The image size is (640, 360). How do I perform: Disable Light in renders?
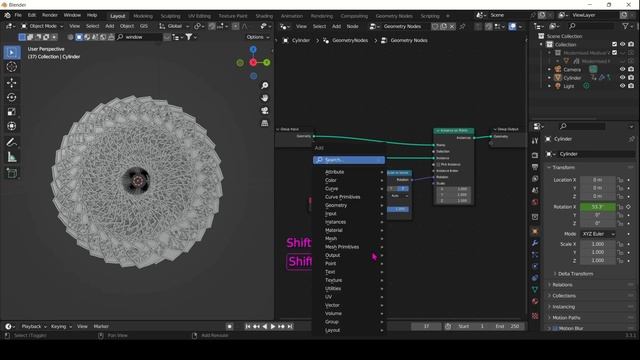coord(631,86)
